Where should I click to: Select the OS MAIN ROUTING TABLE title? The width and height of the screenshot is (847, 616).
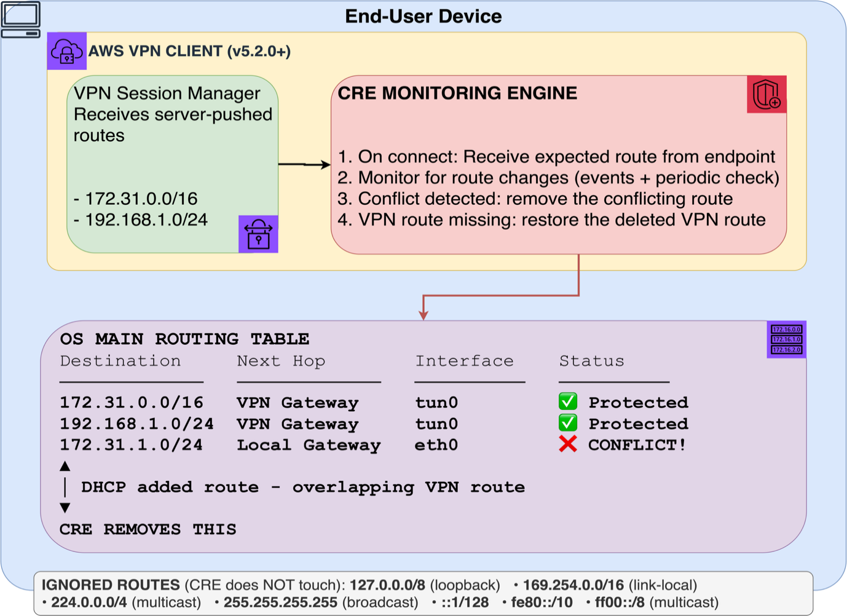[184, 339]
